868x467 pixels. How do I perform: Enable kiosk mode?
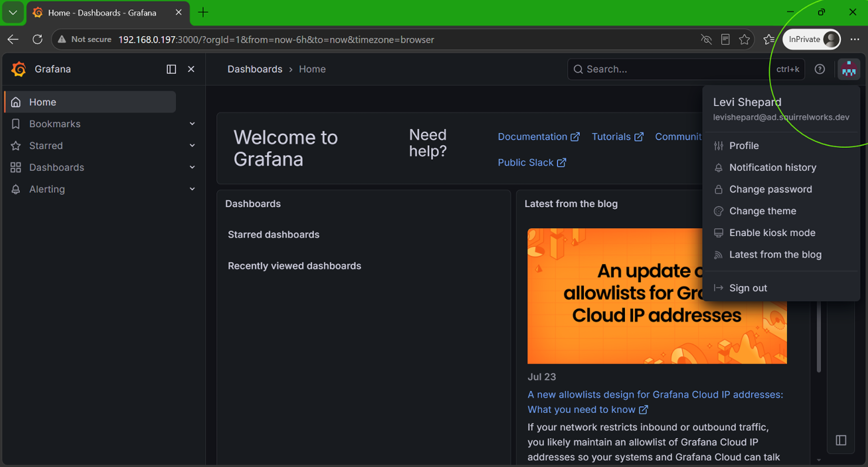coord(781,233)
